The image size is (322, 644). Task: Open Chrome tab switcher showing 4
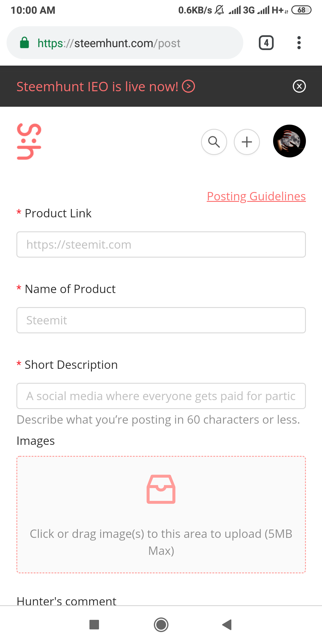[x=266, y=43]
